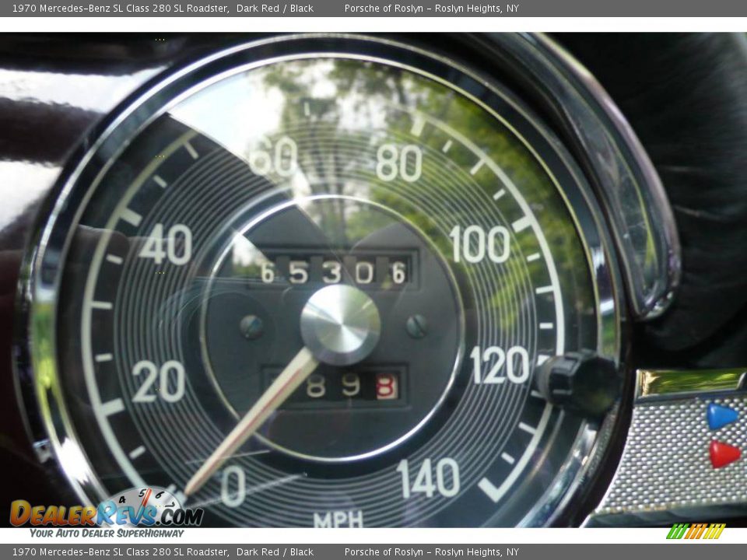Image resolution: width=747 pixels, height=560 pixels.
Task: Click bottom 'Porsche of Roslyn - Roslyn Heights, NY' text
Action: [x=432, y=552]
